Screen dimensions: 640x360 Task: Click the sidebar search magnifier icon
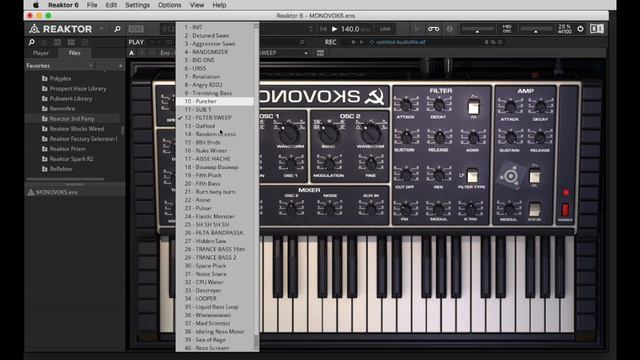coord(31,42)
